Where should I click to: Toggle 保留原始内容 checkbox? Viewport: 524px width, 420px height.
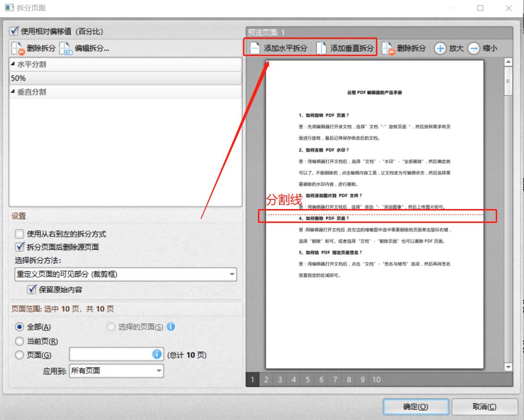[x=32, y=290]
